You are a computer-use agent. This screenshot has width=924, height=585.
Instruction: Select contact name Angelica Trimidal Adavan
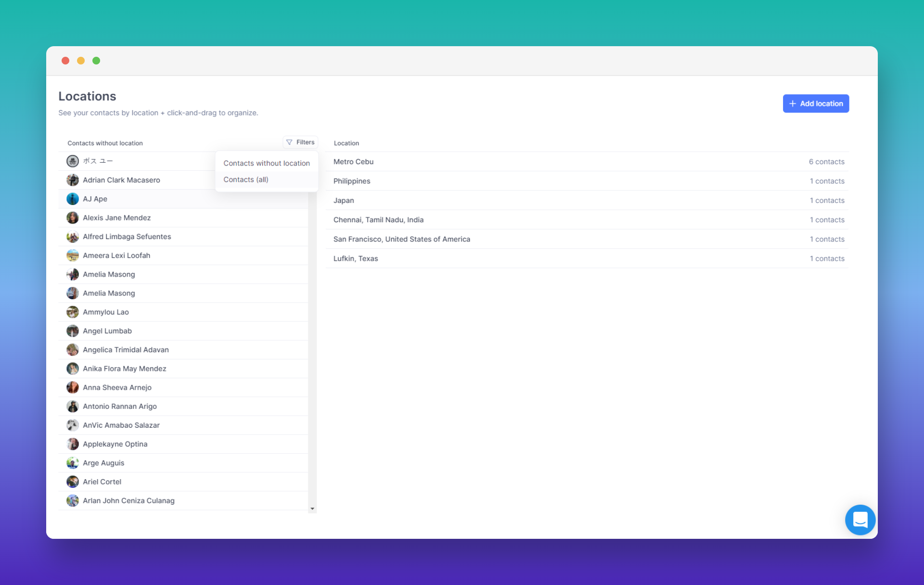pyautogui.click(x=126, y=350)
